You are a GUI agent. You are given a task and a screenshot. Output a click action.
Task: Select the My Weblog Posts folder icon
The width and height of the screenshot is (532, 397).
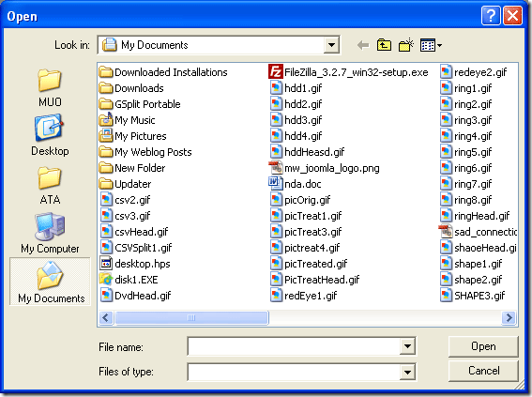point(106,152)
